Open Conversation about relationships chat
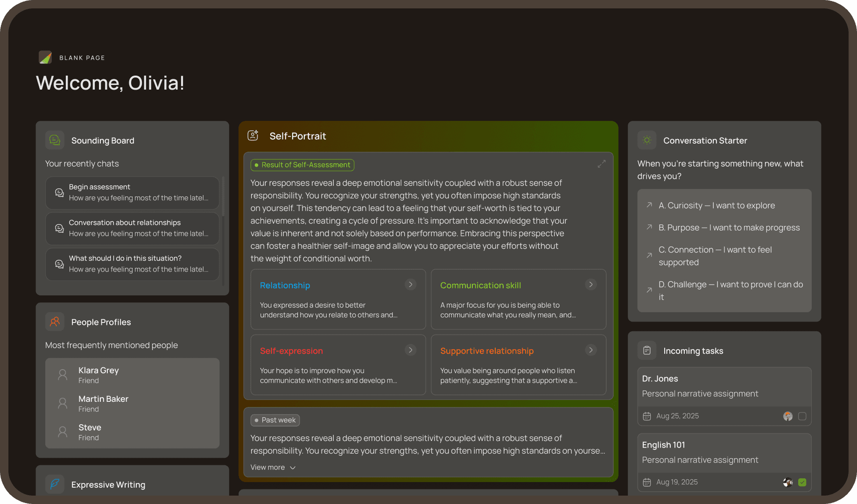Image resolution: width=857 pixels, height=504 pixels. coord(133,229)
